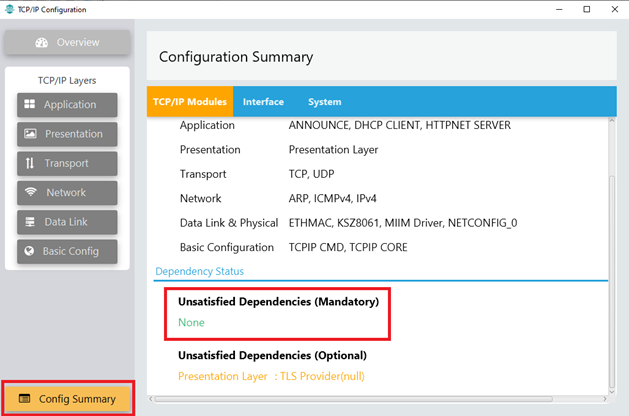
Task: Select the 'Presentation Layer' value text
Action: pos(333,150)
